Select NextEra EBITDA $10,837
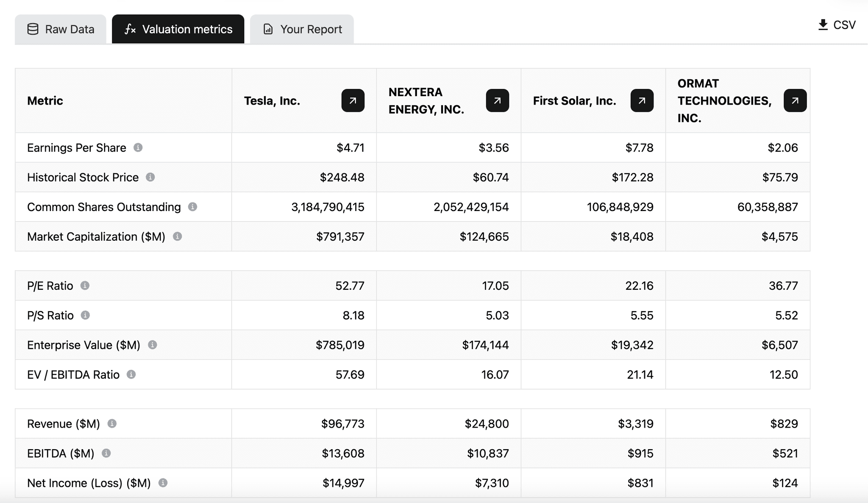868x503 pixels. (488, 454)
